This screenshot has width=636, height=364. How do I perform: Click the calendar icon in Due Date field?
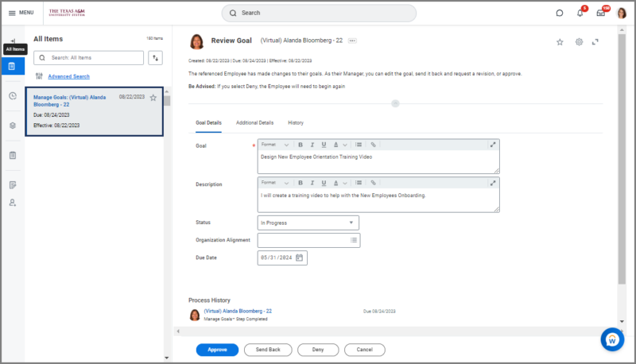pos(300,258)
